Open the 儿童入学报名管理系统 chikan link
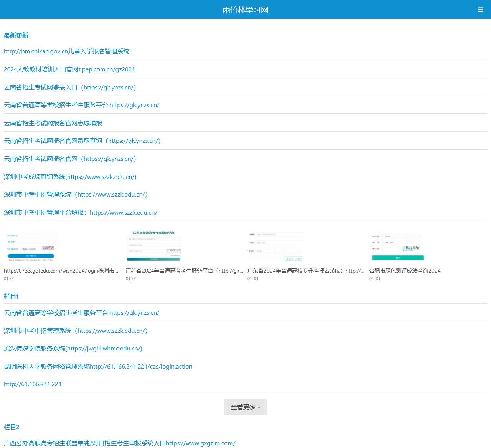 click(66, 51)
